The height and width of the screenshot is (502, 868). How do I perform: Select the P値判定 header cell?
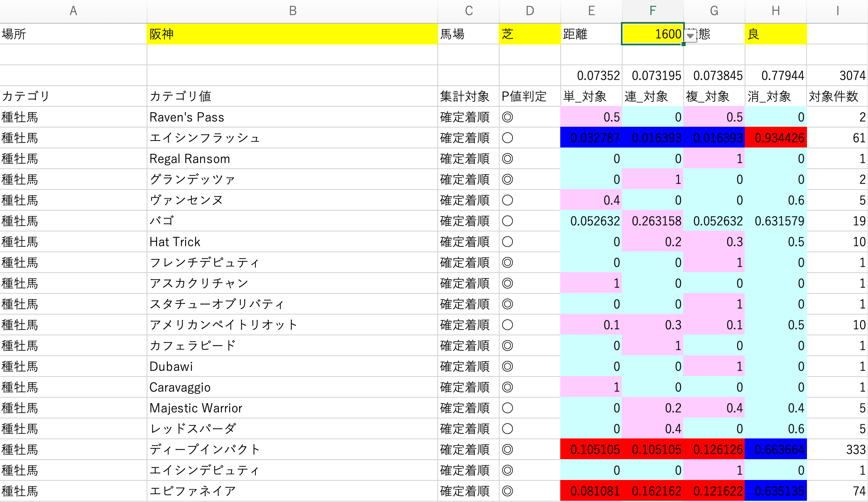(530, 96)
